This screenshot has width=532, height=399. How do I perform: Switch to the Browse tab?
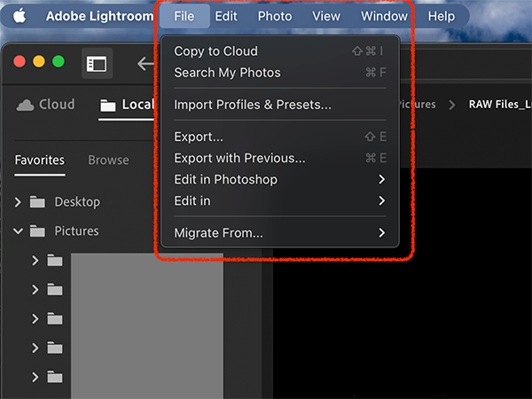pos(108,160)
